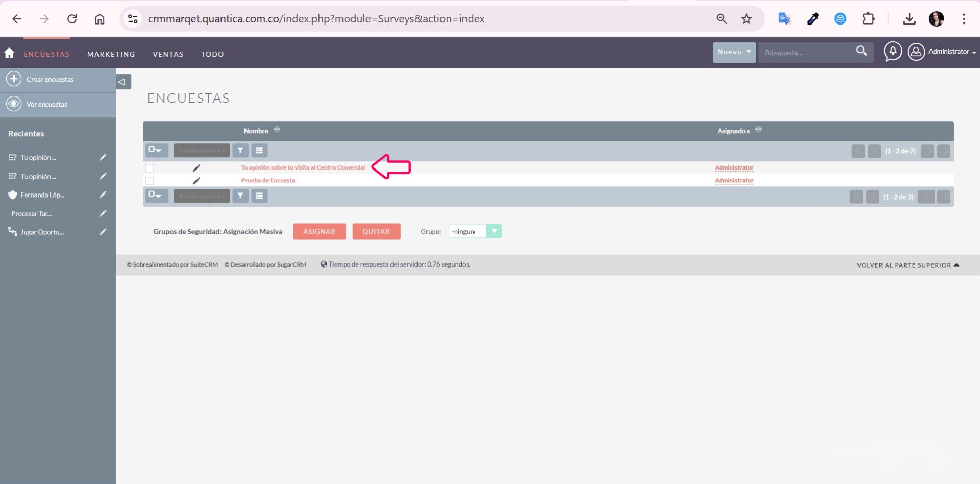This screenshot has height=484, width=980.
Task: Collapse the sidebar with the triangle toggle
Action: [x=122, y=82]
